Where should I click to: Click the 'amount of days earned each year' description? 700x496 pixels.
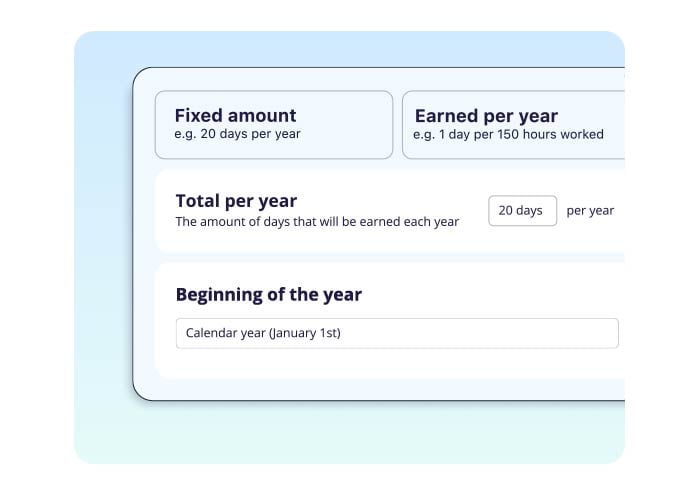(317, 222)
